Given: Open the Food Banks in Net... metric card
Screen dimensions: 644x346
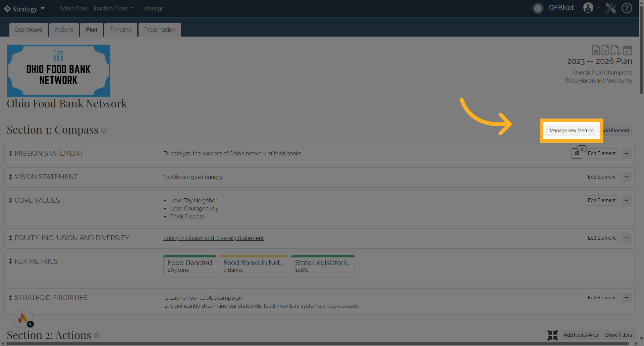Looking at the screenshot, I should coord(254,266).
